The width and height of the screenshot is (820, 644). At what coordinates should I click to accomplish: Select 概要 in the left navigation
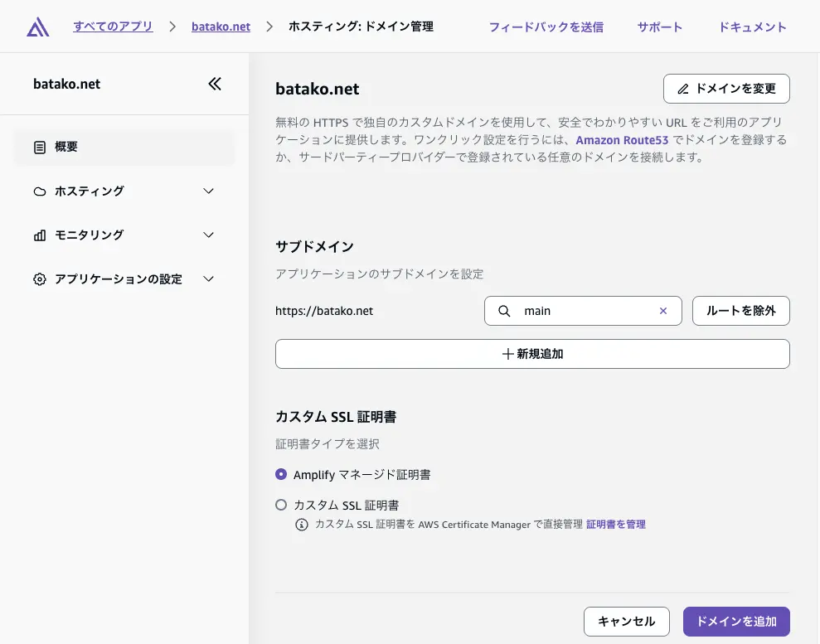tap(67, 147)
